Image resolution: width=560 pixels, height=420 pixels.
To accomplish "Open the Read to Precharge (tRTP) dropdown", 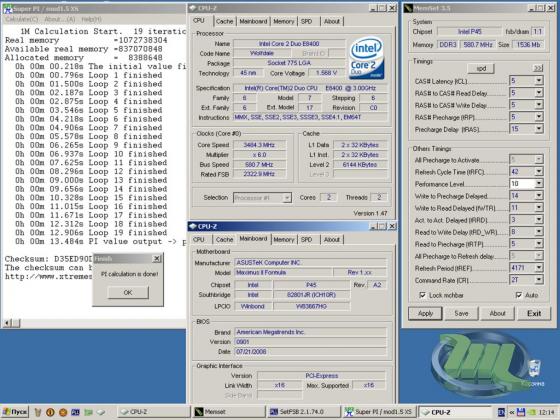I will 539,244.
